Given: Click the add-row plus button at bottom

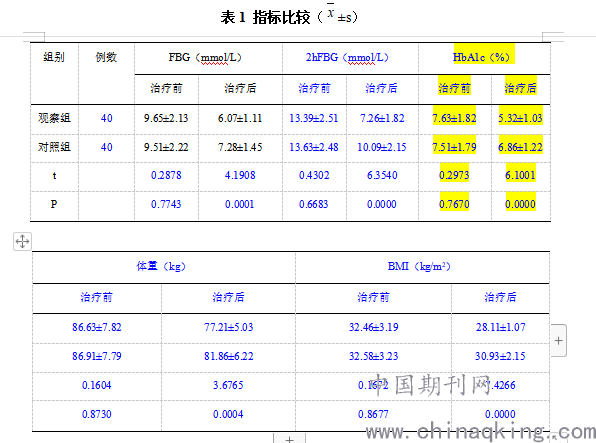Looking at the screenshot, I should click(290, 438).
